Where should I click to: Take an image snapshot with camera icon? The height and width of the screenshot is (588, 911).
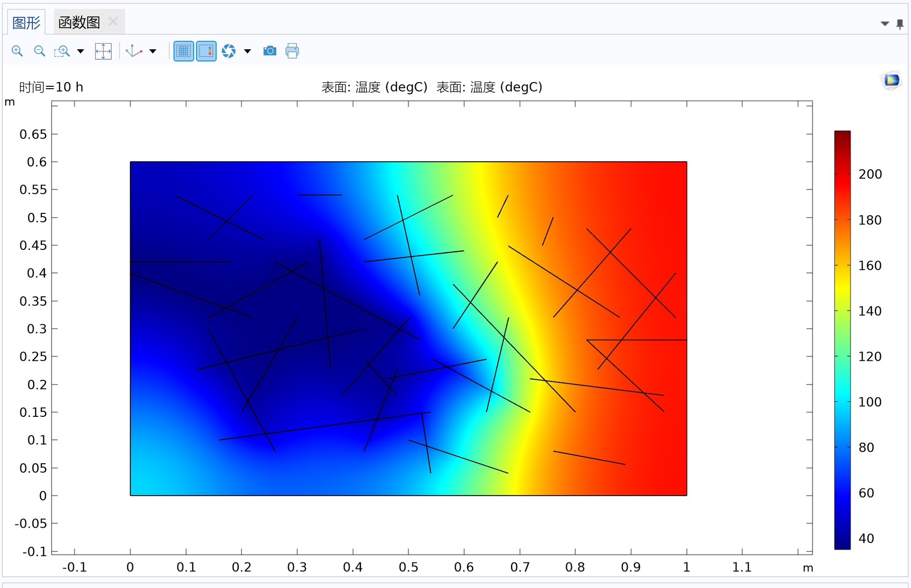tap(270, 51)
